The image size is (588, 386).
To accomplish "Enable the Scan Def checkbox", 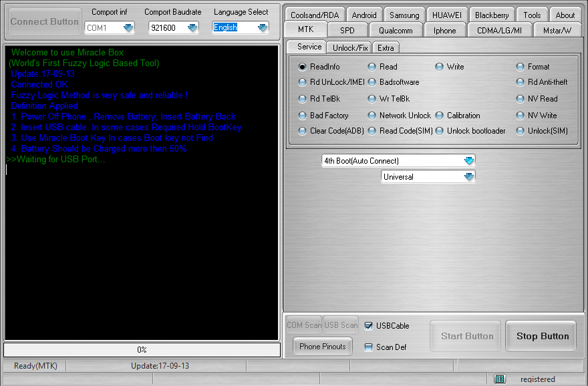I will [x=369, y=347].
